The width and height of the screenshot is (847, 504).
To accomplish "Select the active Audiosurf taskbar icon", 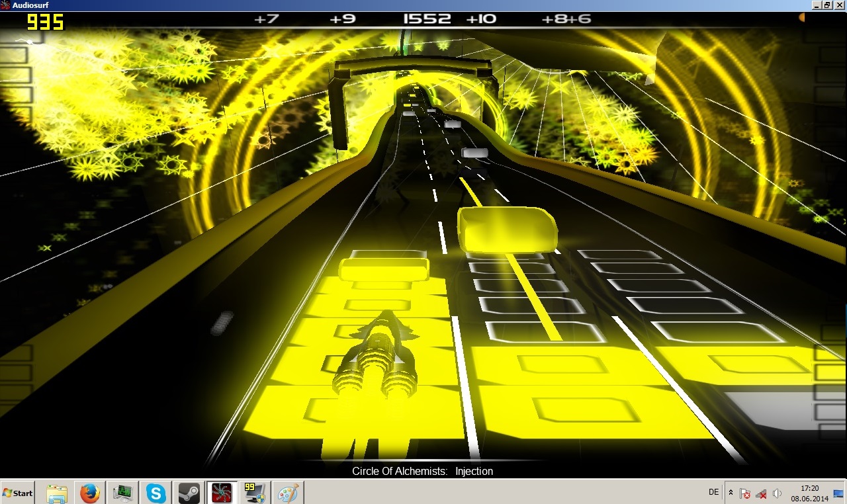I will point(221,493).
